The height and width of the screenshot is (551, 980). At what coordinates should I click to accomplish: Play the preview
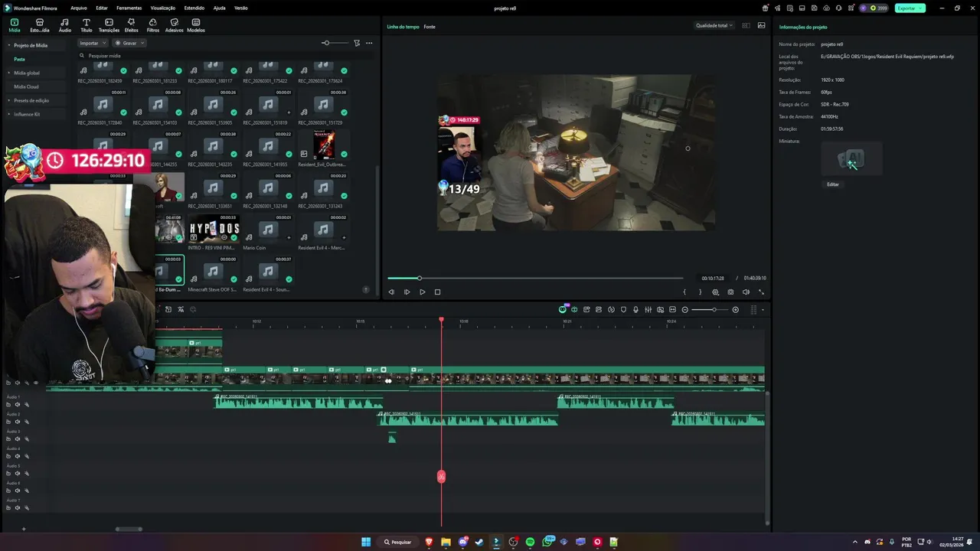click(422, 292)
